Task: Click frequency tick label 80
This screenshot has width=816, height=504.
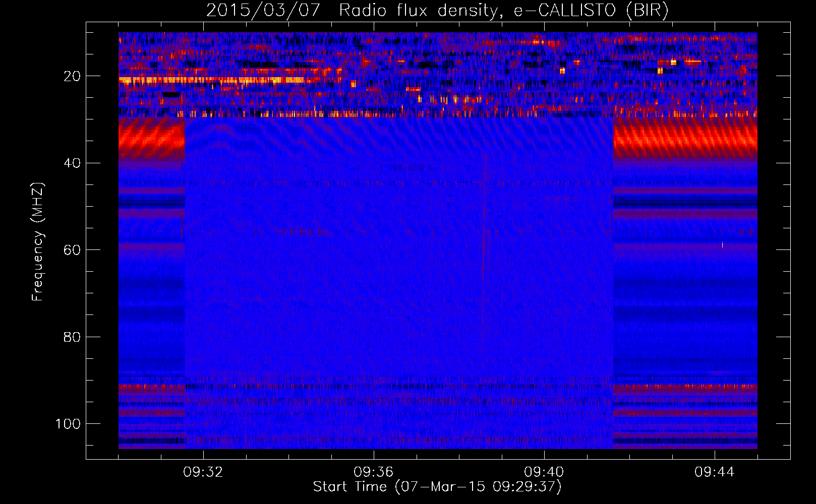Action: click(72, 337)
